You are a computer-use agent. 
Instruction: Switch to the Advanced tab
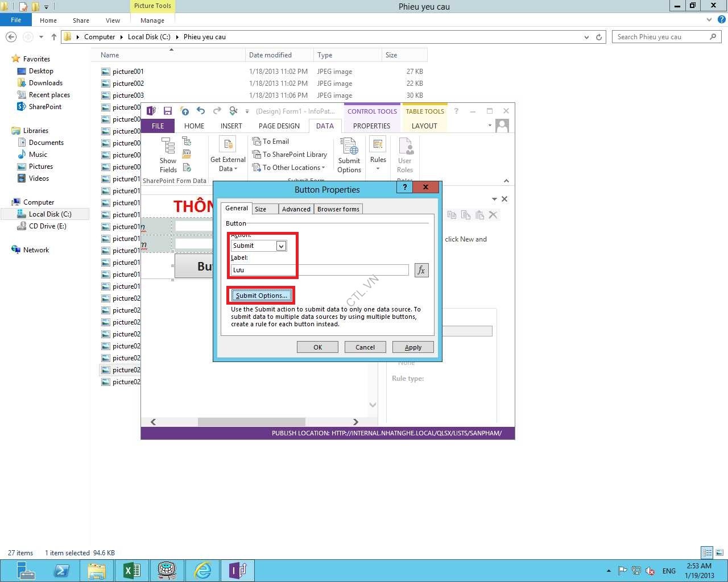tap(296, 209)
